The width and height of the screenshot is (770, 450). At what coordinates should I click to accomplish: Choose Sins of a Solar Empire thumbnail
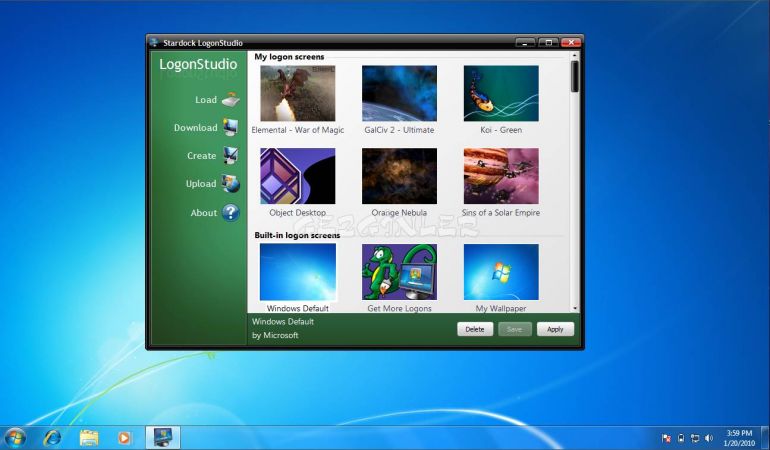coord(501,176)
